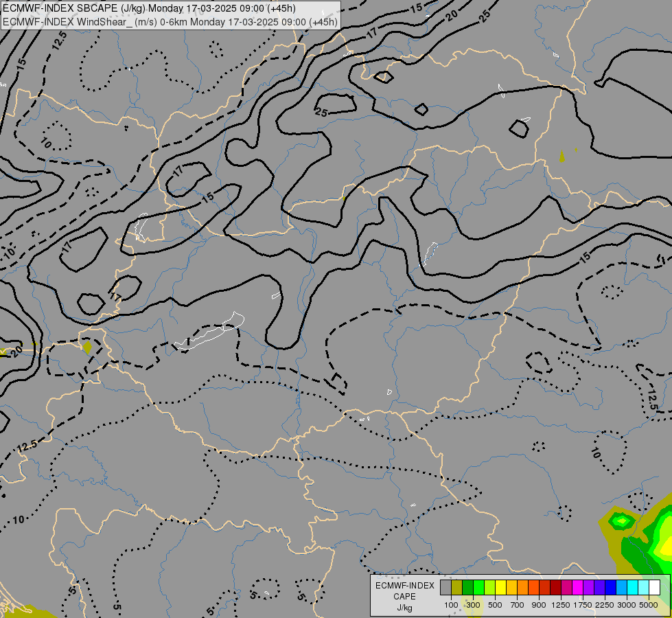This screenshot has height=618, width=672.
Task: Select the white legend swatch after 5000
Action: 654,588
